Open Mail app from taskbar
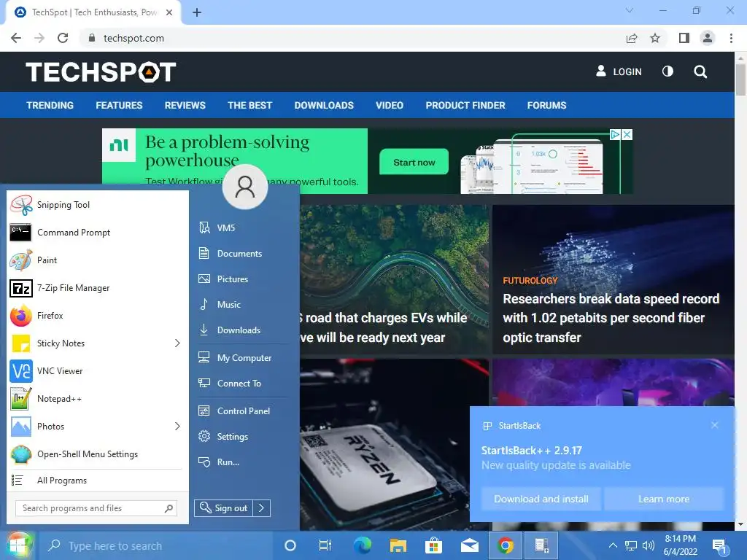The image size is (747, 560). 469,545
